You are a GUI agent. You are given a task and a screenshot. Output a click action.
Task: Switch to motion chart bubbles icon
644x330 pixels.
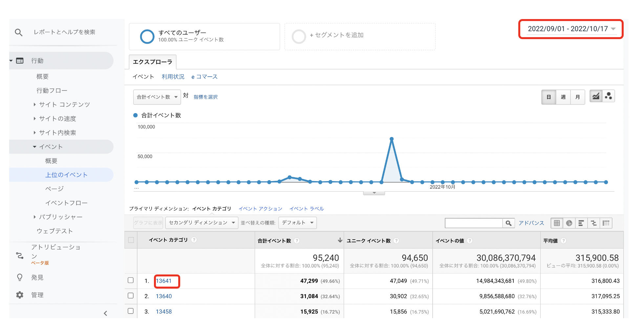coord(609,96)
